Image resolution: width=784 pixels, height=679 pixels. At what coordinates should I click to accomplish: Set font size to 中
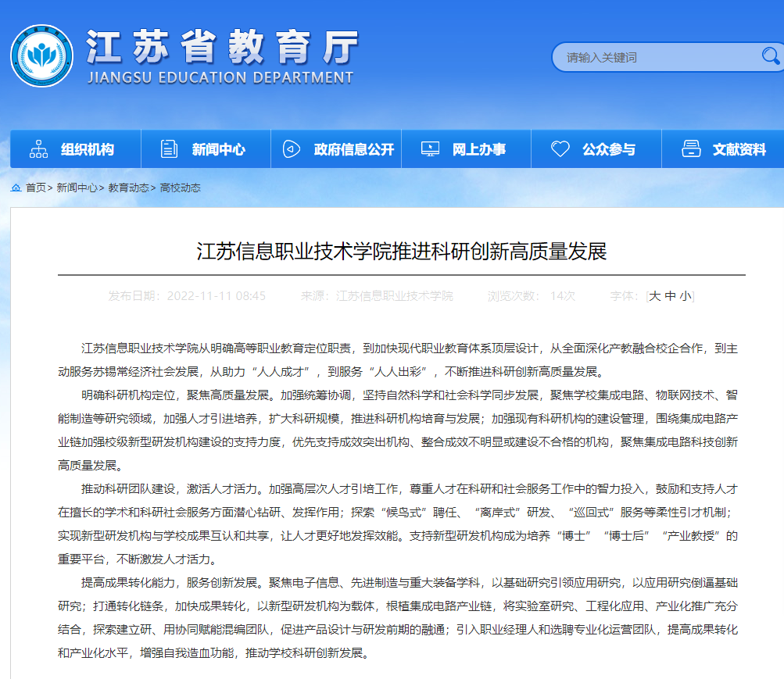click(670, 296)
